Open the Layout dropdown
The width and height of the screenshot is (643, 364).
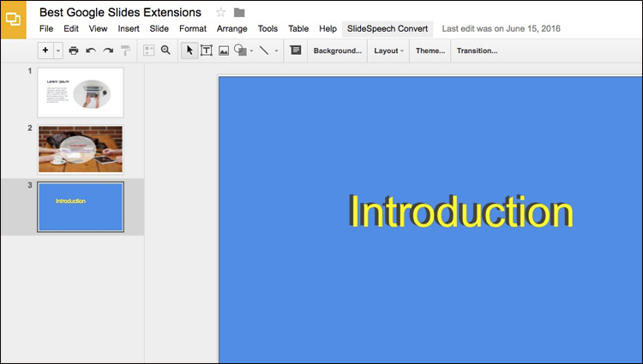pos(389,51)
